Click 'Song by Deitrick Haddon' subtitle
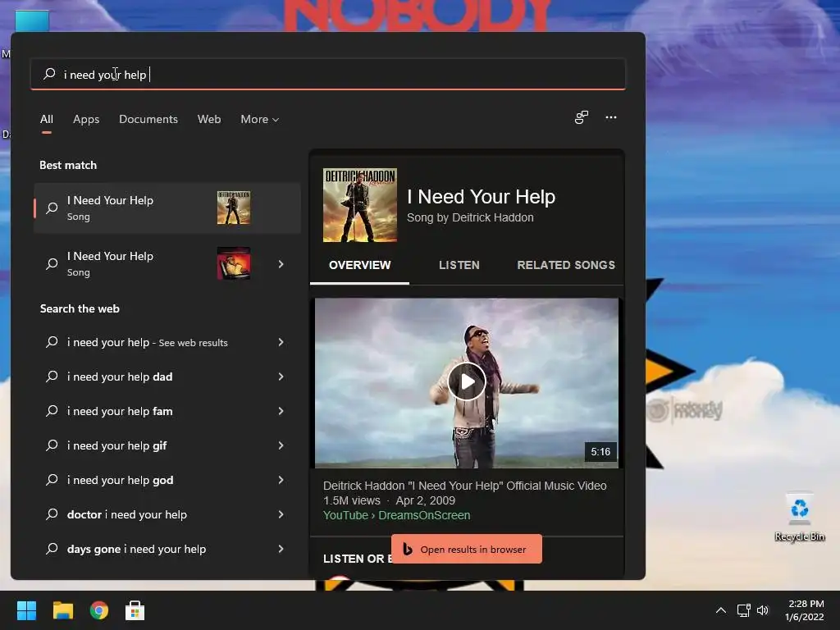840x630 pixels. tap(470, 217)
